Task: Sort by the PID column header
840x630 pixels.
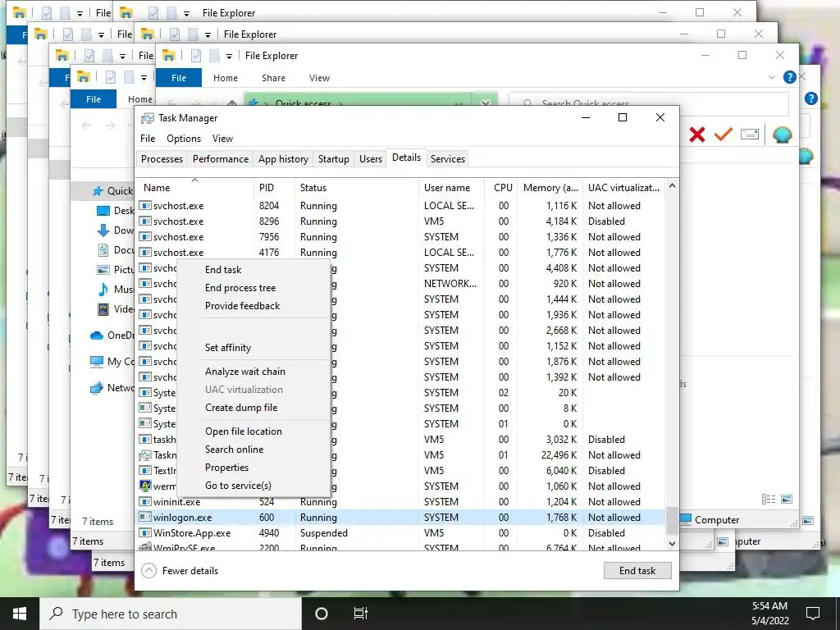Action: pos(274,188)
